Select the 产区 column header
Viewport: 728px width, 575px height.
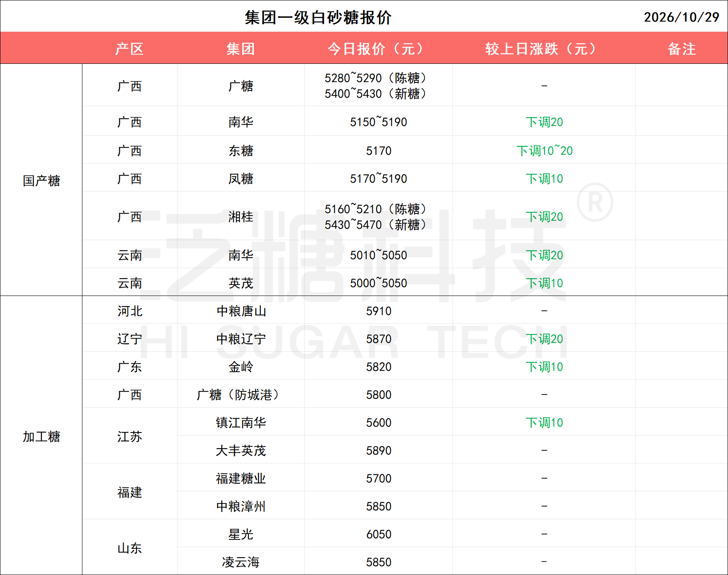coord(130,49)
